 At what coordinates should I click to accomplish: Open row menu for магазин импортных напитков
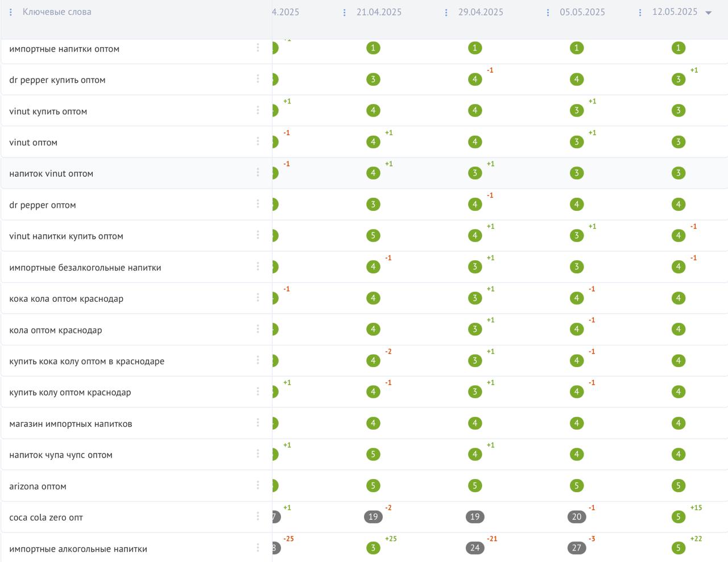(258, 423)
